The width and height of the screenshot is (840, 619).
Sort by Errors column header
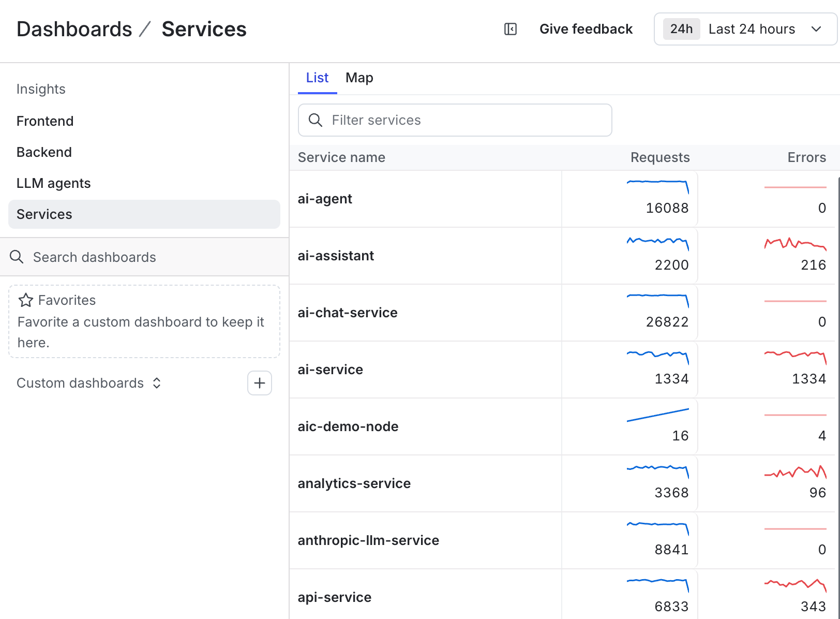click(x=806, y=157)
